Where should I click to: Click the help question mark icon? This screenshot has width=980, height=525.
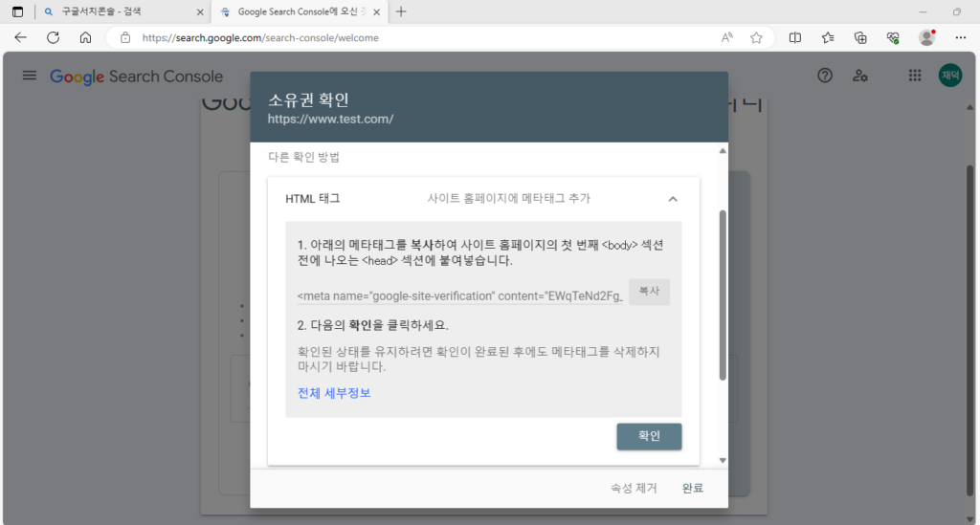824,76
